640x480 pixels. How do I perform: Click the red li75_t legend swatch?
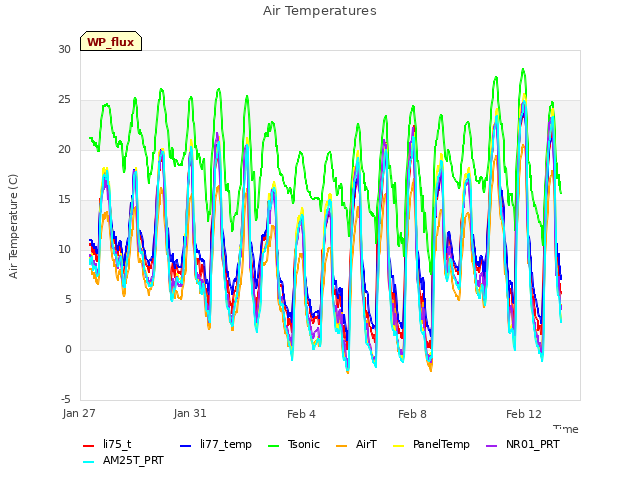click(89, 446)
